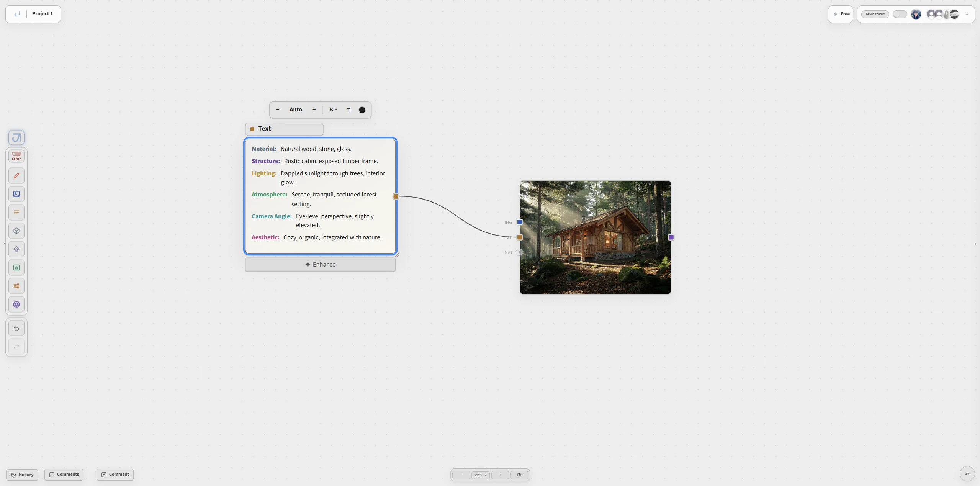
Task: Click the purple output port of image node
Action: [671, 237]
